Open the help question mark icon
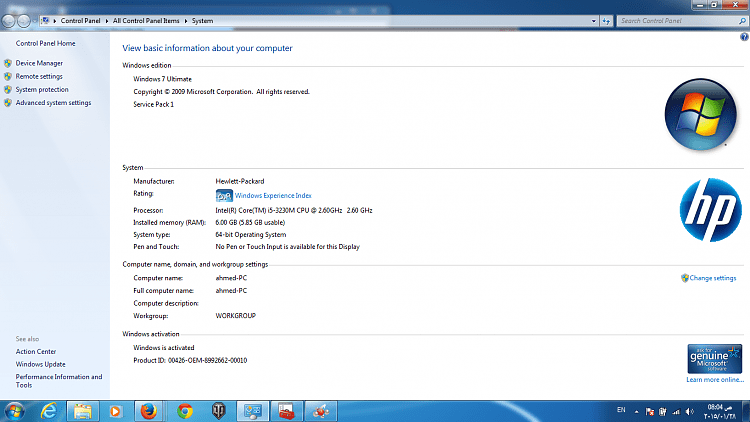This screenshot has width=750, height=422. pyautogui.click(x=744, y=37)
